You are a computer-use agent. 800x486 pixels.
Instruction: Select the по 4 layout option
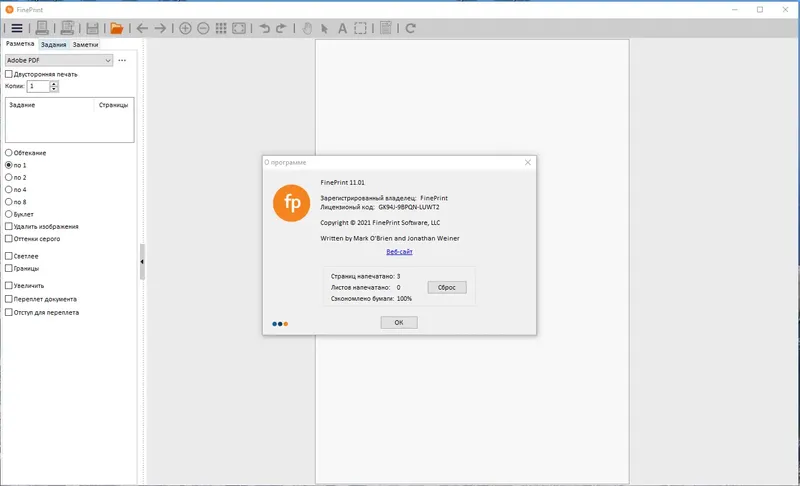pyautogui.click(x=9, y=190)
